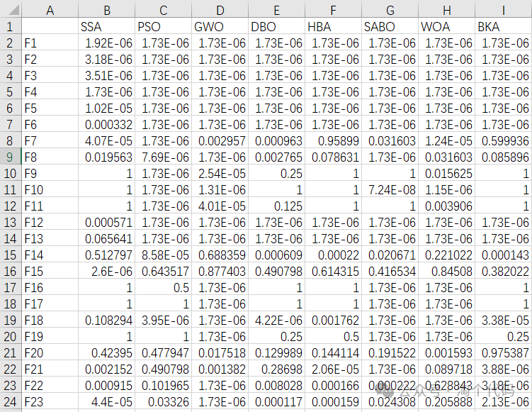Click cell containing 0.95899
This screenshot has width=532, height=412.
tap(333, 140)
